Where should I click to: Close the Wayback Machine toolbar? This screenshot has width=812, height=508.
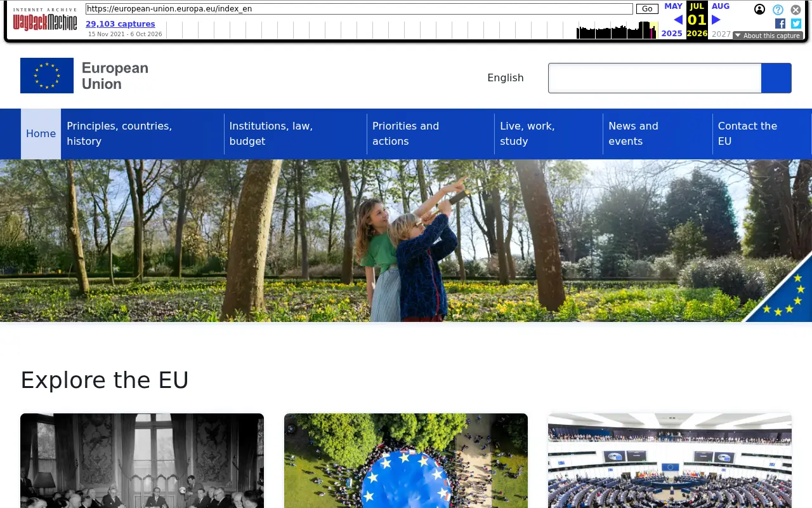(796, 10)
